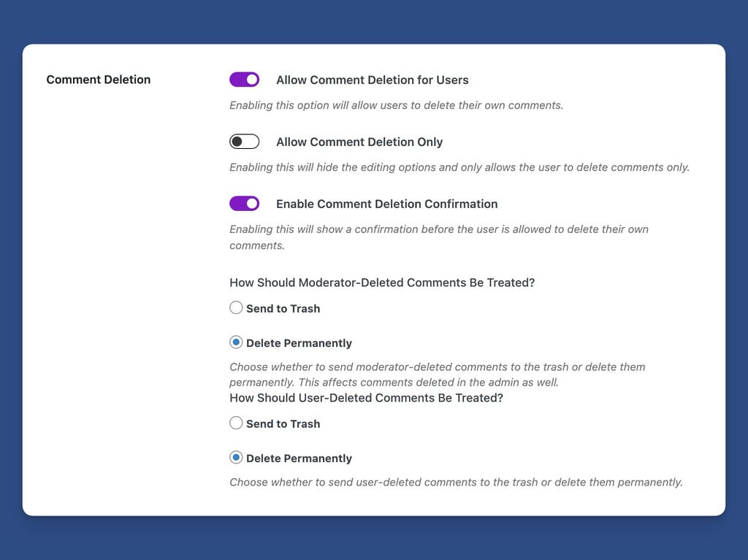Click the "Allow Comment Deletion for Users" label text
This screenshot has width=748, height=560.
point(372,80)
